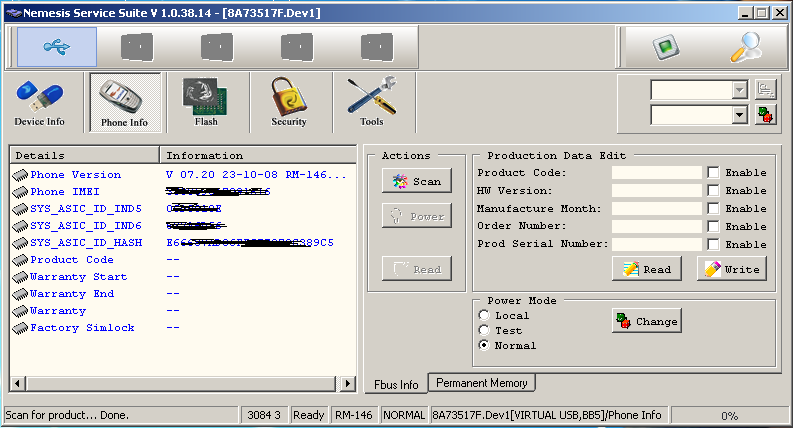
Task: Click the chip icon beside Warranty End
Action: [20, 294]
